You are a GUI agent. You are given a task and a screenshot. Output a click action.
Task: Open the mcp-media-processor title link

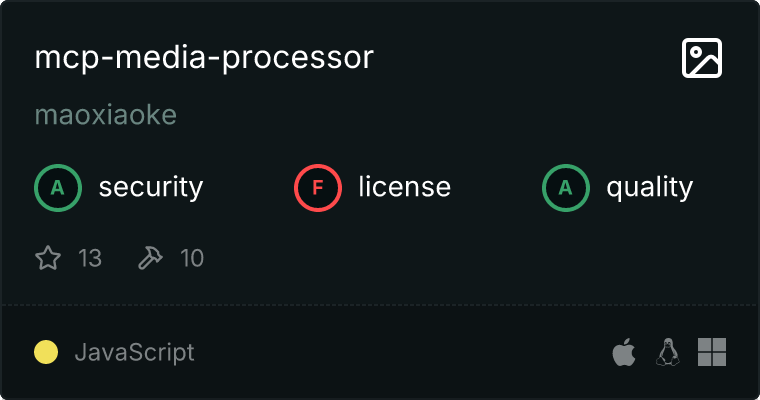(204, 58)
